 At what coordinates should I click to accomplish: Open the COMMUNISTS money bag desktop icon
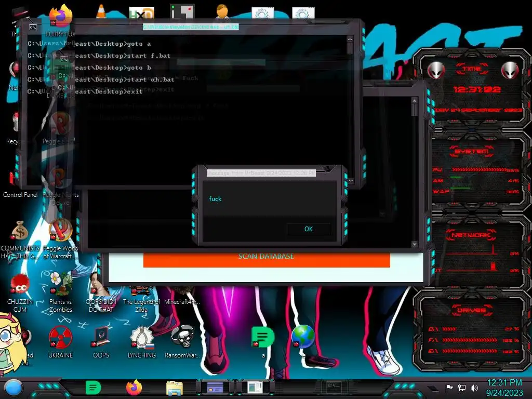(20, 240)
